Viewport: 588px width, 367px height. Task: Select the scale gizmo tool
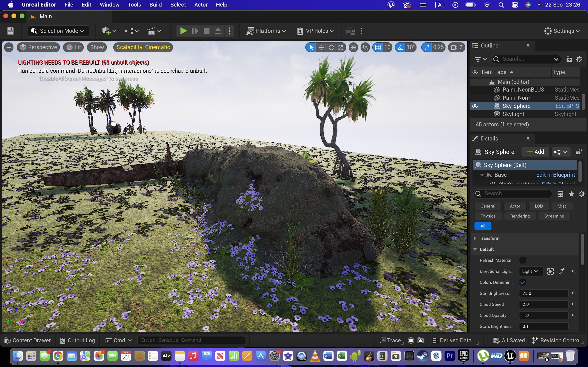341,47
